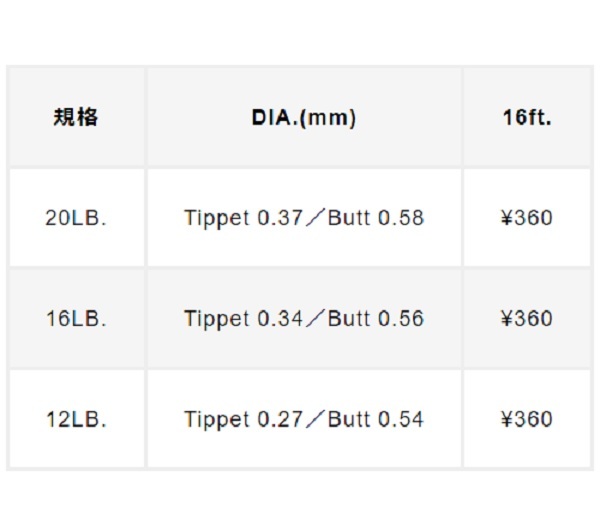Click the ¥360 price for 16LB.
The height and width of the screenshot is (526, 600).
click(527, 319)
